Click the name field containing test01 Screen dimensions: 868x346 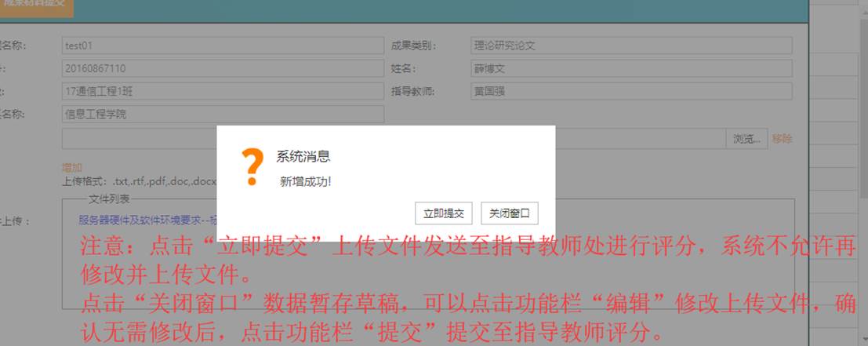pos(223,46)
